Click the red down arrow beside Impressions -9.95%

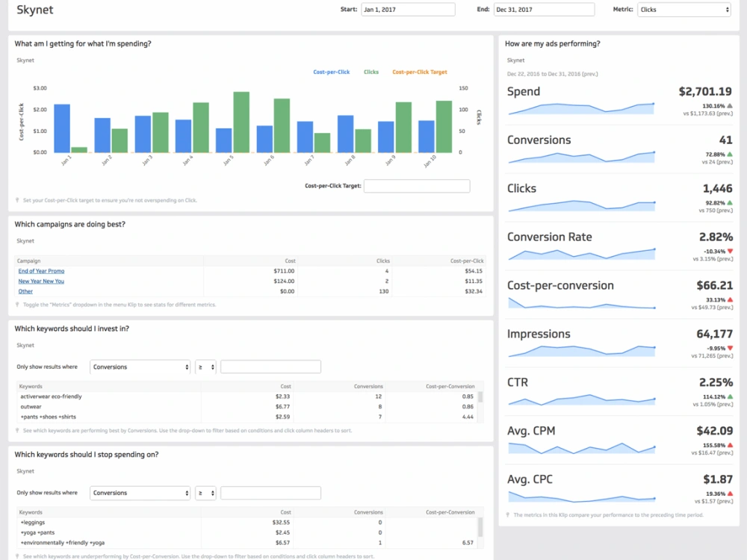coord(730,348)
